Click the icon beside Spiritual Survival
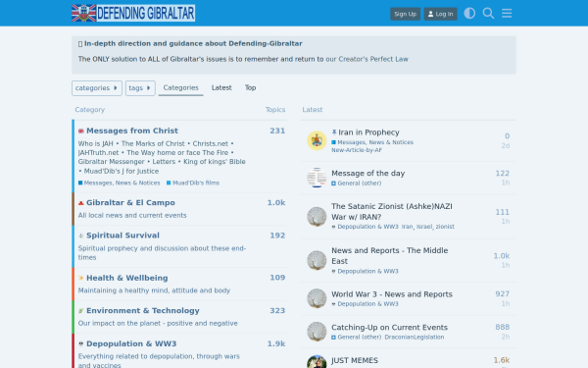588x368 pixels. (x=81, y=236)
